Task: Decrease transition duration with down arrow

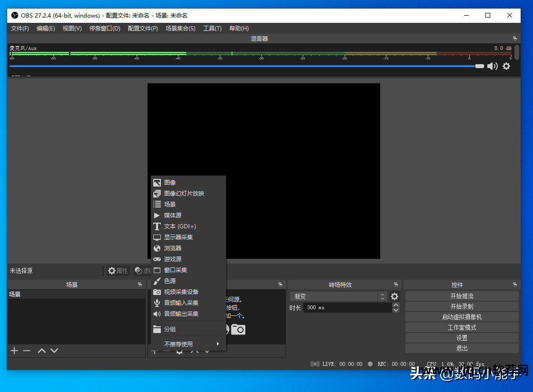Action: tap(395, 310)
